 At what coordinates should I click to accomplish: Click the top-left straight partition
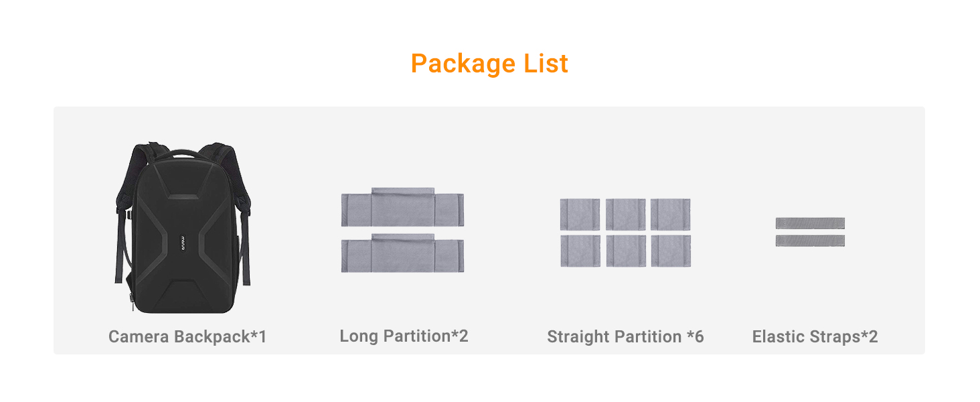click(x=580, y=214)
